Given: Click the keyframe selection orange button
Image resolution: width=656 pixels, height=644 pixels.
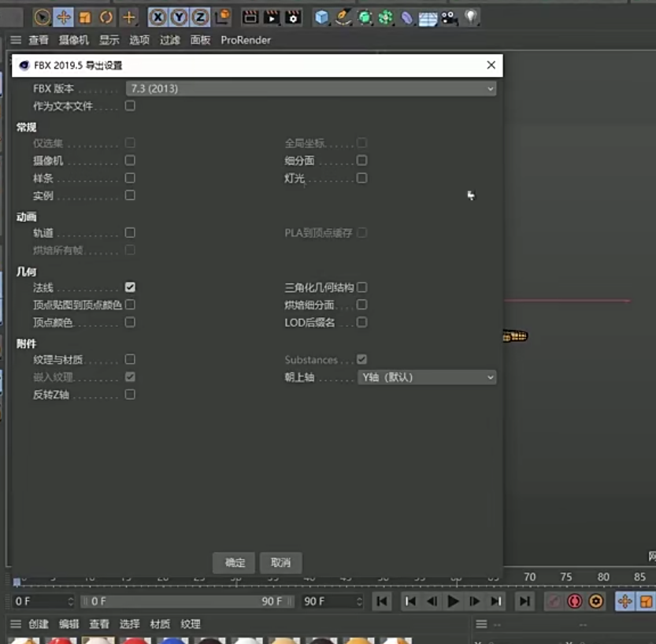Looking at the screenshot, I should tap(596, 601).
